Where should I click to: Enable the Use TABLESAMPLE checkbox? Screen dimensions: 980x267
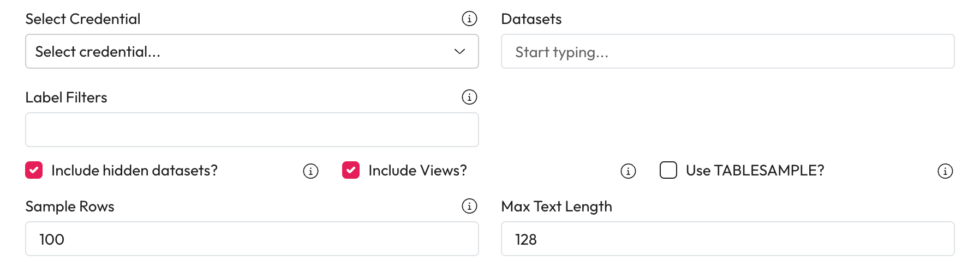click(668, 170)
